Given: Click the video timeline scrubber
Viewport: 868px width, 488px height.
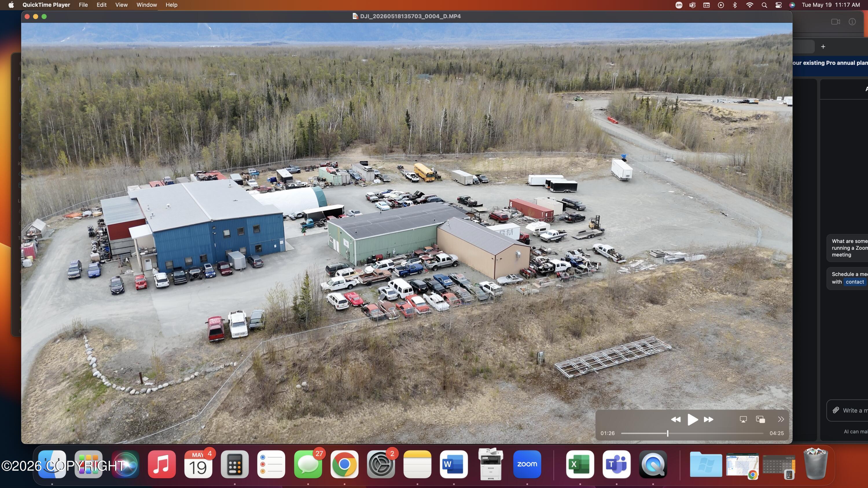Looking at the screenshot, I should click(x=692, y=433).
